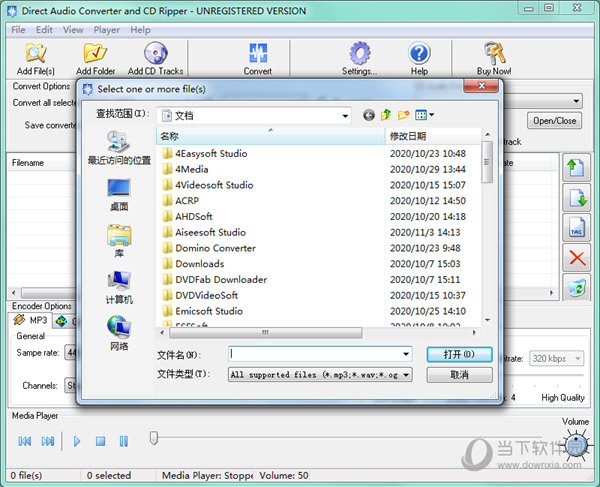Expand the 320 kbps bitrate dropdown
Image resolution: width=600 pixels, height=487 pixels.
577,359
